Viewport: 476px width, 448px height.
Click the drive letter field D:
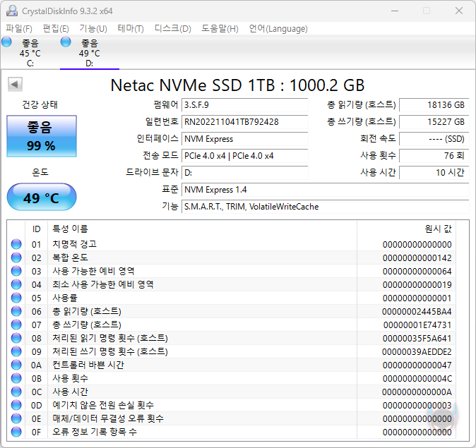point(244,173)
